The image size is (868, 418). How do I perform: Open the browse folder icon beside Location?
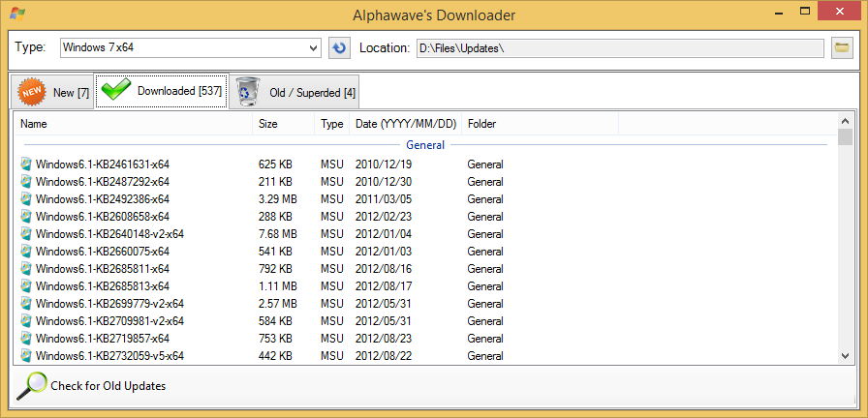(842, 47)
